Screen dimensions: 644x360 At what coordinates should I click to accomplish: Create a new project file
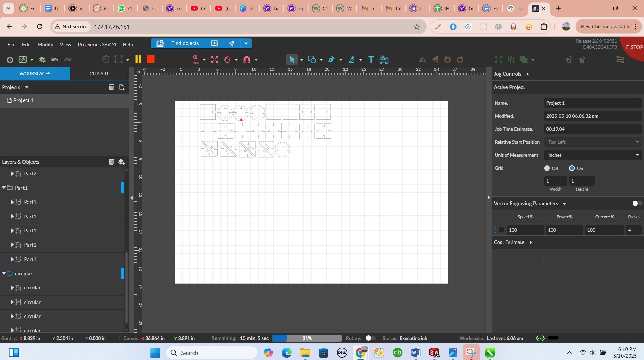122,87
